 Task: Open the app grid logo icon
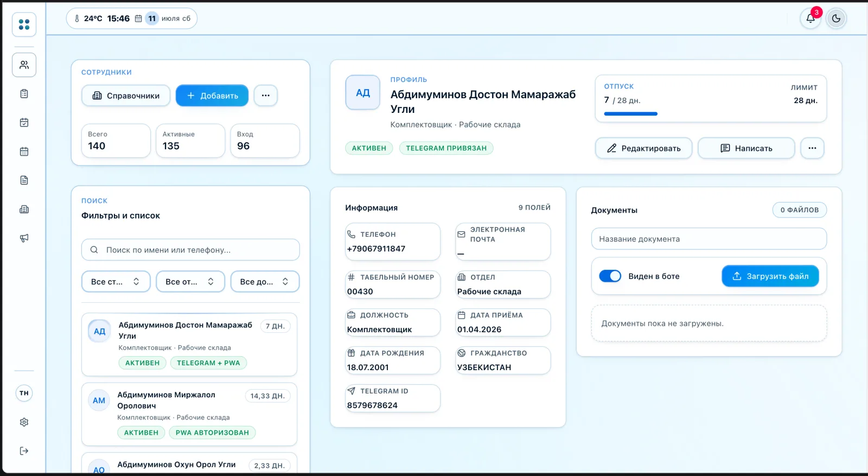click(x=24, y=24)
